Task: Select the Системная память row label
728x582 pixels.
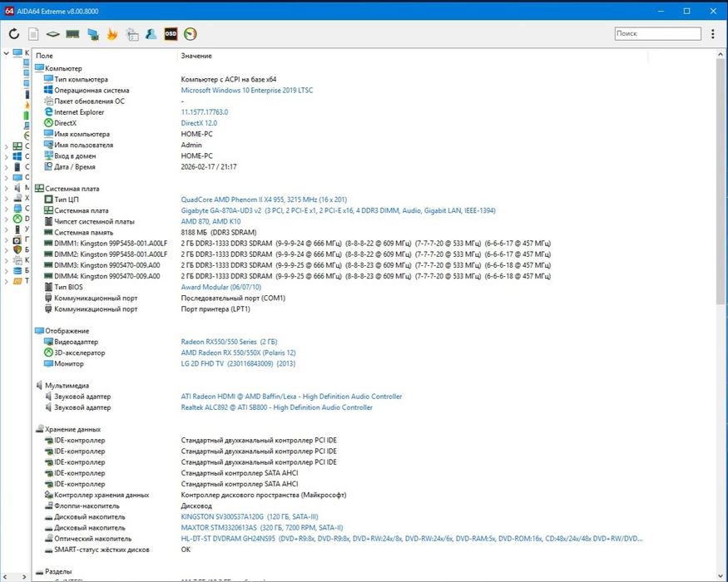Action: click(x=83, y=233)
